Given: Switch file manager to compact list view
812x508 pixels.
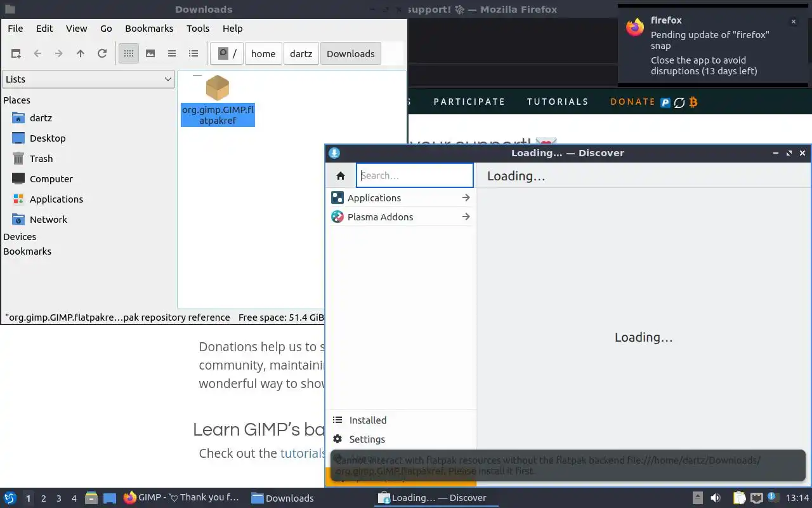Looking at the screenshot, I should click(x=172, y=54).
